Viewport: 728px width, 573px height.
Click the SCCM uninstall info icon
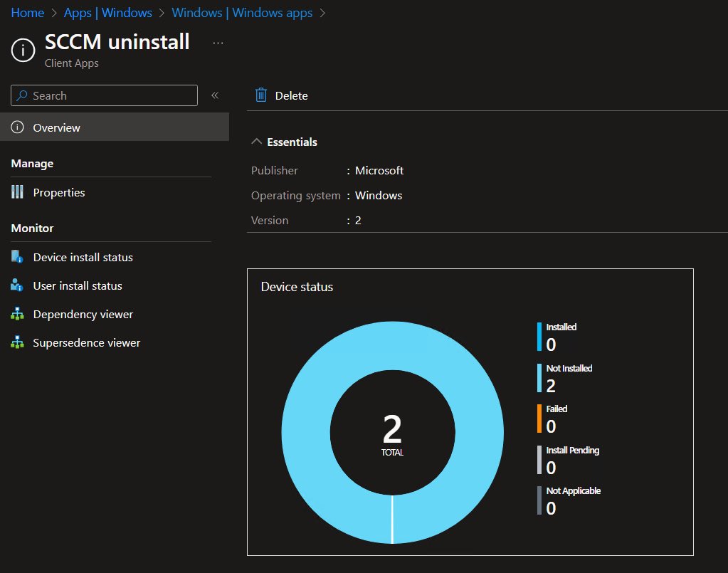coord(23,50)
